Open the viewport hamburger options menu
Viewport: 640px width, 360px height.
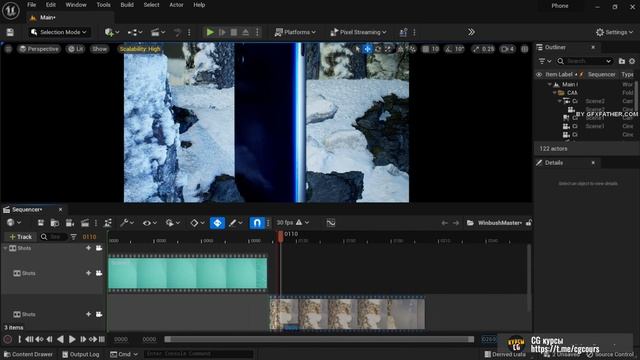point(8,49)
